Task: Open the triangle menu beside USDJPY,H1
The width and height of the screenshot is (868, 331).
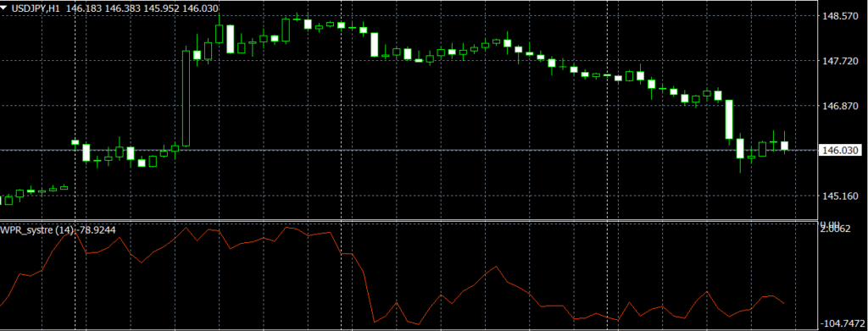Action: coord(5,8)
